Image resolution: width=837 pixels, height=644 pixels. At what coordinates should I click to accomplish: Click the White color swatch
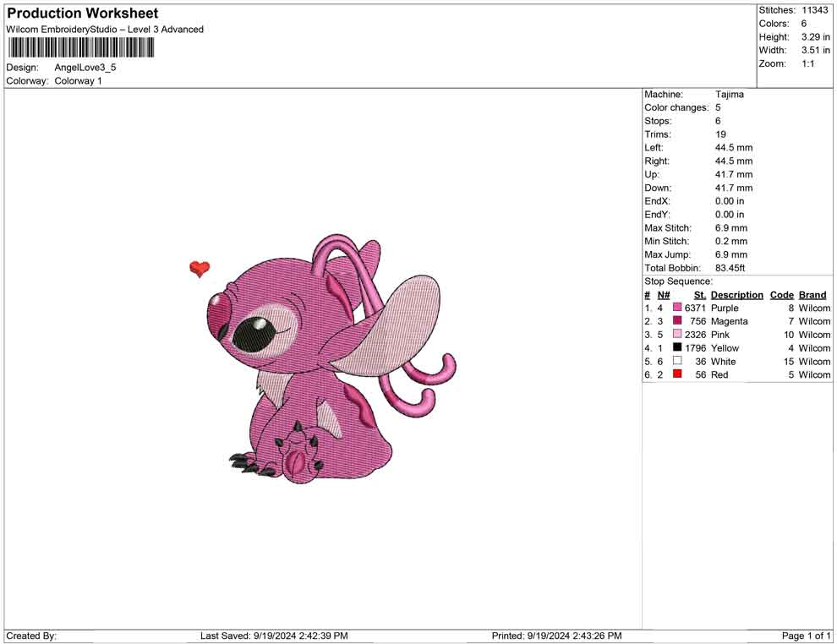click(x=677, y=361)
